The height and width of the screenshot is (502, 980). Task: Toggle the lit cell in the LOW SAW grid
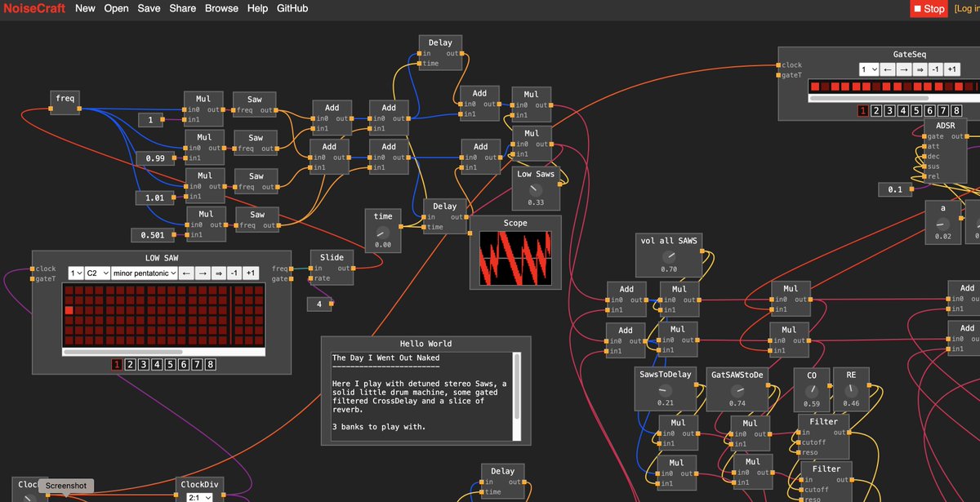tap(69, 310)
